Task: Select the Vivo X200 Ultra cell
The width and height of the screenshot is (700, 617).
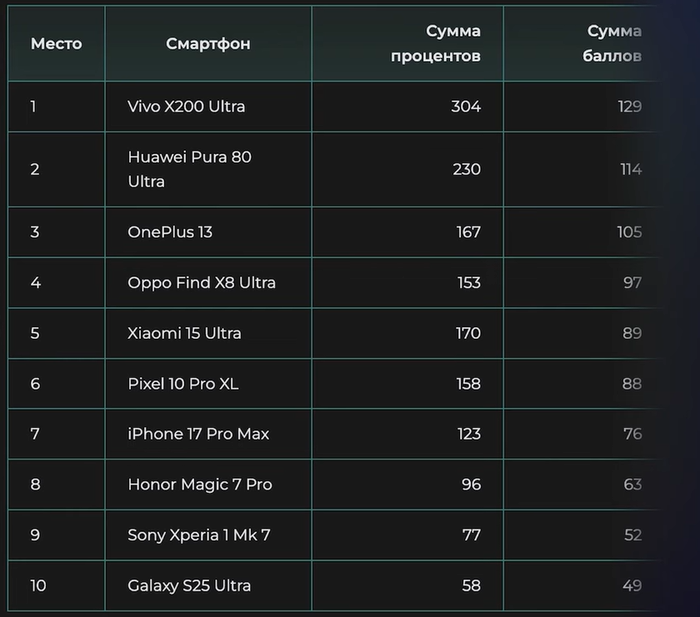Action: coord(186,106)
